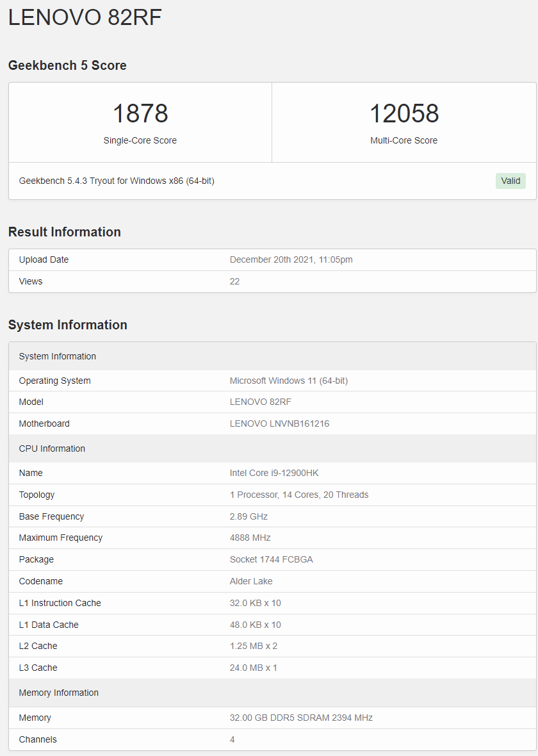Click the System Information section heading
538x756 pixels.
click(x=67, y=325)
